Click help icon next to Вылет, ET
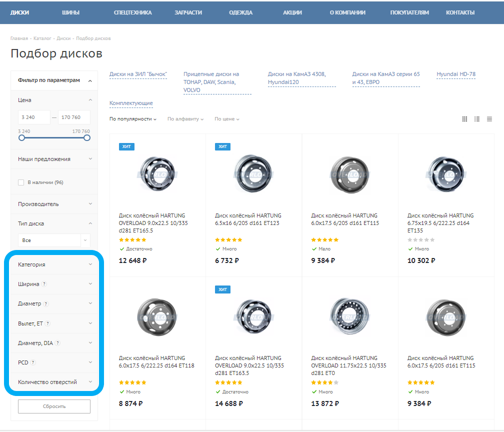The width and height of the screenshot is (504, 432). (x=47, y=323)
